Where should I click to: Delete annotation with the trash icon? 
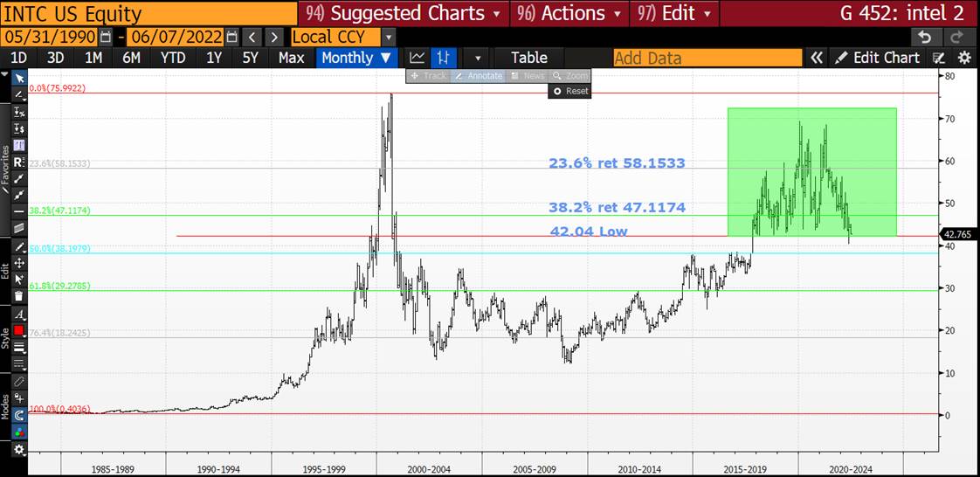click(19, 295)
